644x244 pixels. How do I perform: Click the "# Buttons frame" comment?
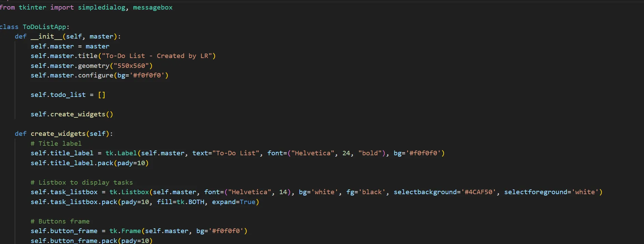click(x=60, y=221)
